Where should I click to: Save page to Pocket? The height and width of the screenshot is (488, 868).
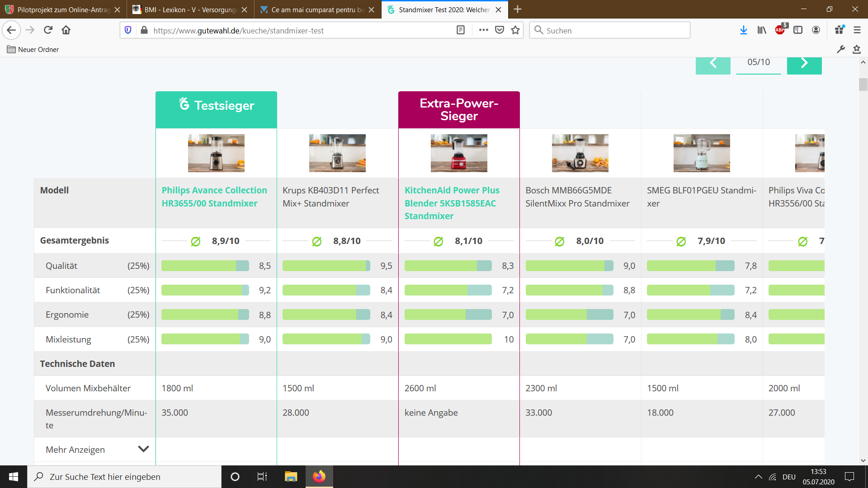pos(500,30)
